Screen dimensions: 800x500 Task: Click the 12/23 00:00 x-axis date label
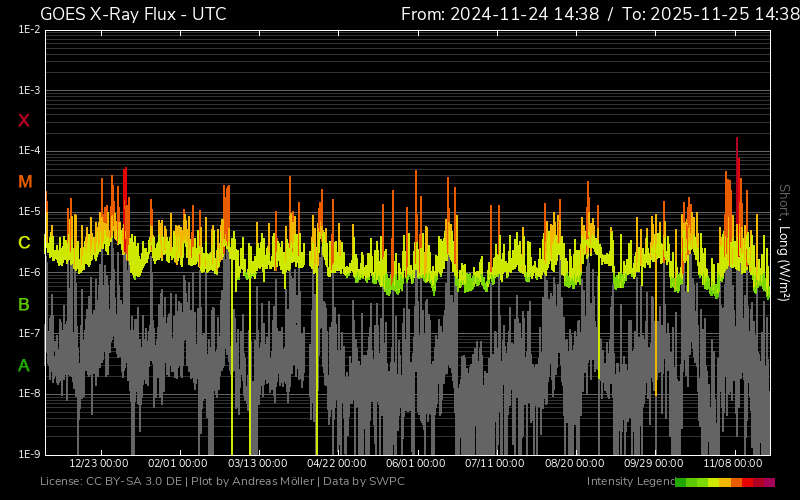tap(98, 464)
